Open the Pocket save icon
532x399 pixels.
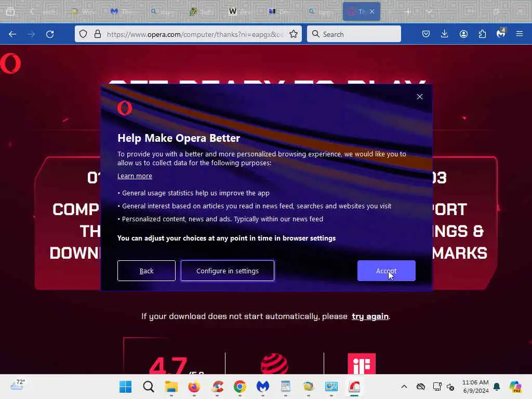point(426,34)
